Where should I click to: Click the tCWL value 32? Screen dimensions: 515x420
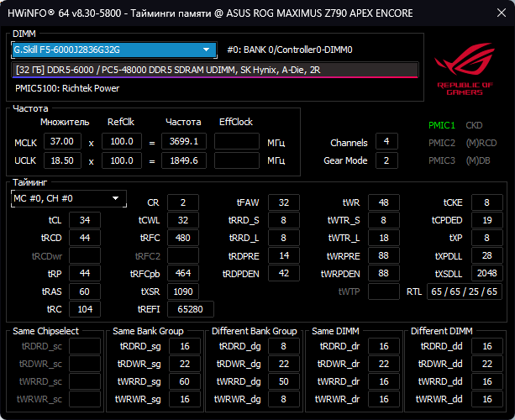click(x=183, y=220)
